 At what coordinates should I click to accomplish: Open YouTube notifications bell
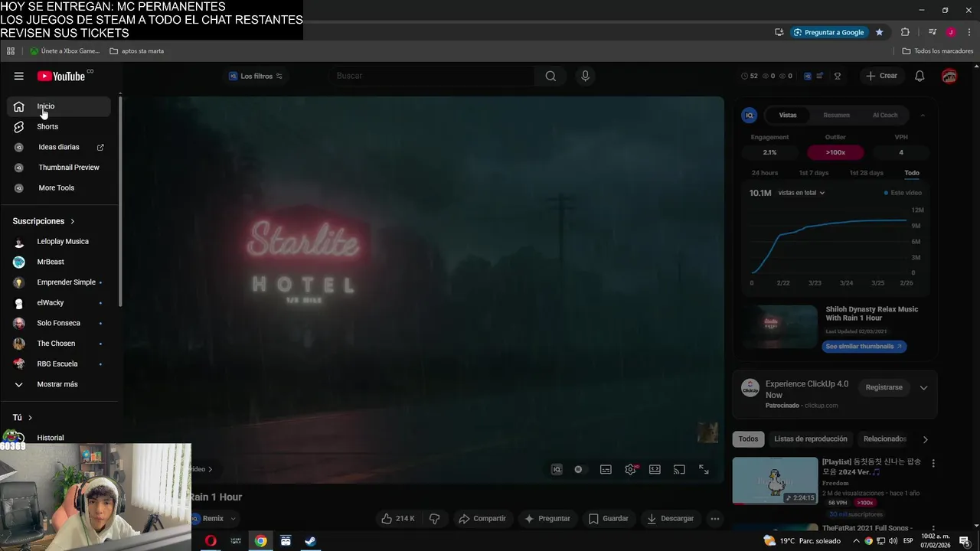(x=920, y=76)
